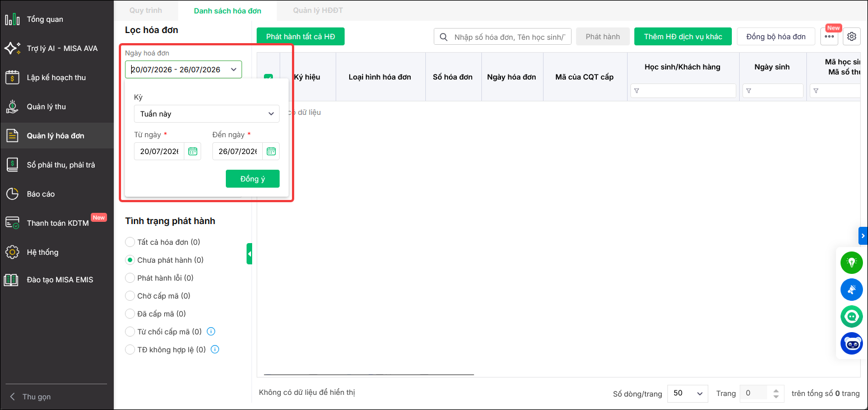Click Đồng bộ hóa đơn button
The height and width of the screenshot is (410, 868).
[776, 36]
